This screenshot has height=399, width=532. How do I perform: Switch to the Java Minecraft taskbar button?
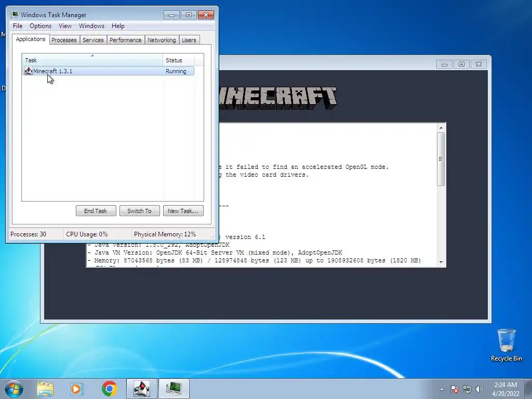tap(142, 389)
